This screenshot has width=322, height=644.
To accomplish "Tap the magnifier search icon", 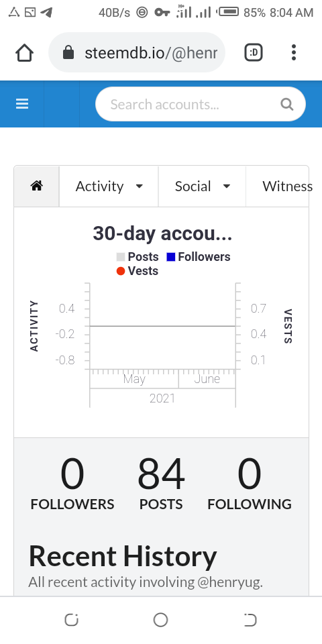I will point(287,105).
